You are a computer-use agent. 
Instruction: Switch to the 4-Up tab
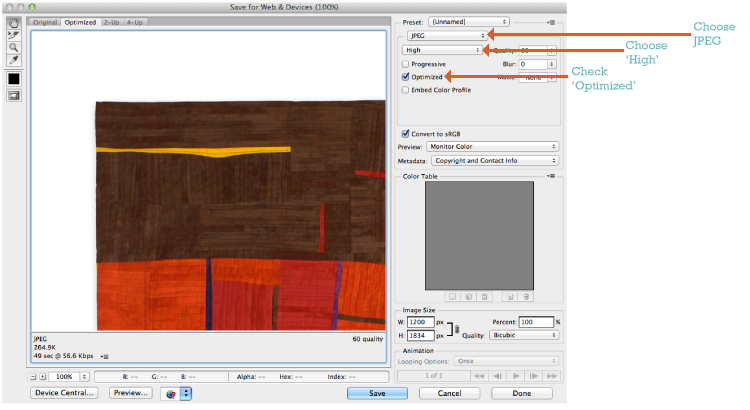pos(135,22)
